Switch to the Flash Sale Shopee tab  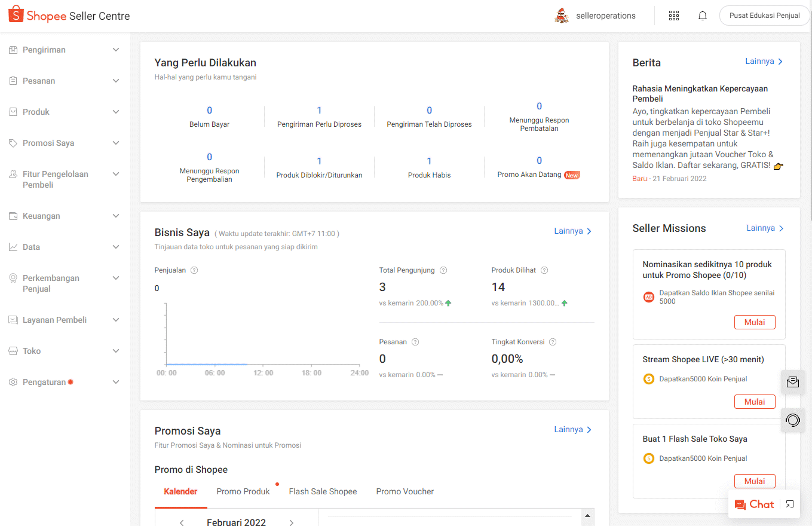[x=323, y=491]
